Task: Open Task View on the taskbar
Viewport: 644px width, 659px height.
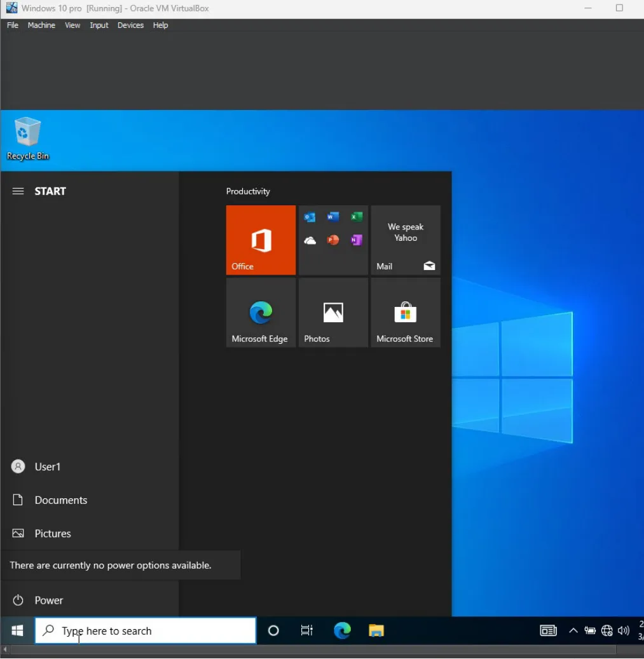Action: pos(307,630)
